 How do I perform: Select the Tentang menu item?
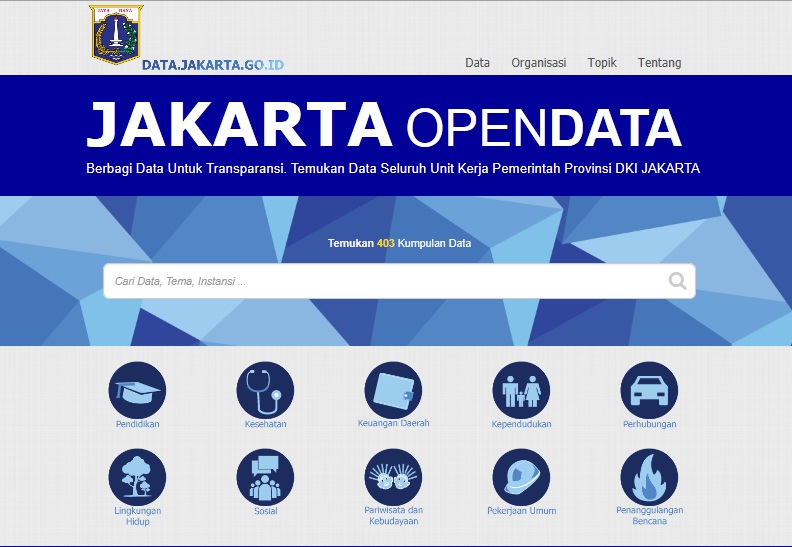pos(659,63)
